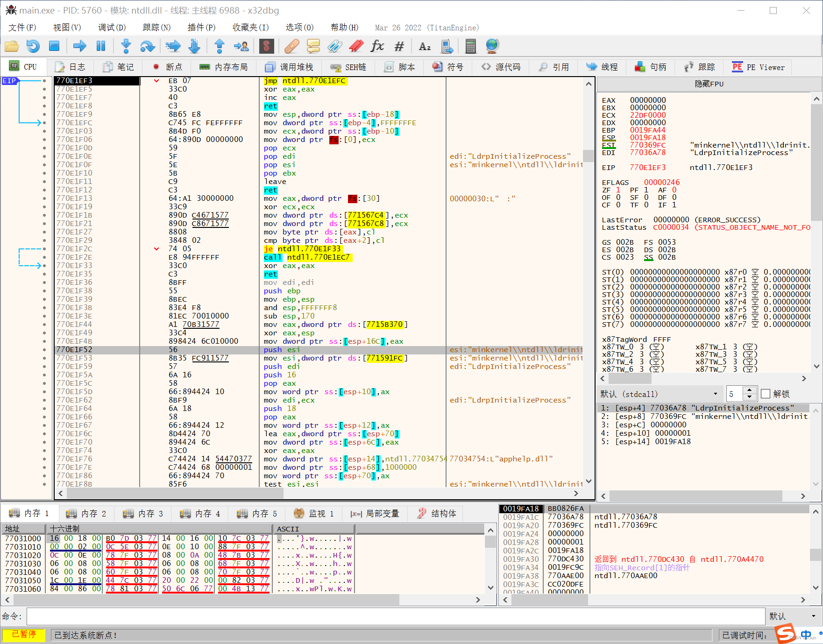Open patches with the bandage icon

click(292, 46)
